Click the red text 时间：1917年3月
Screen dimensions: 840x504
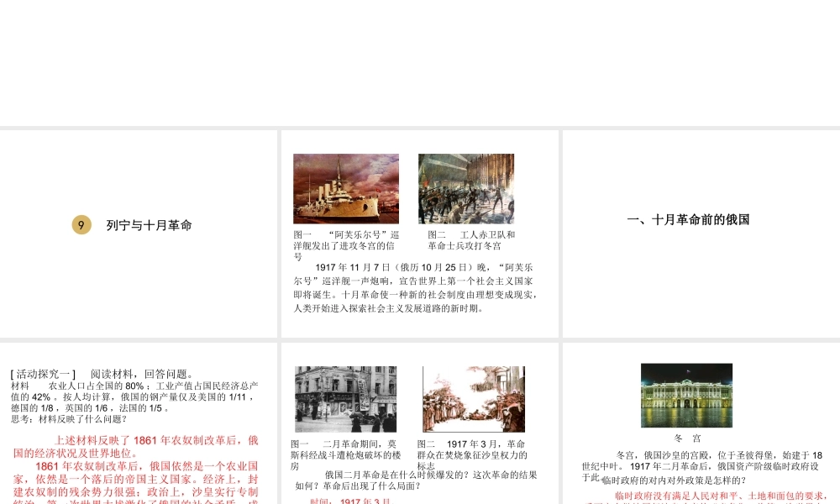(351, 501)
